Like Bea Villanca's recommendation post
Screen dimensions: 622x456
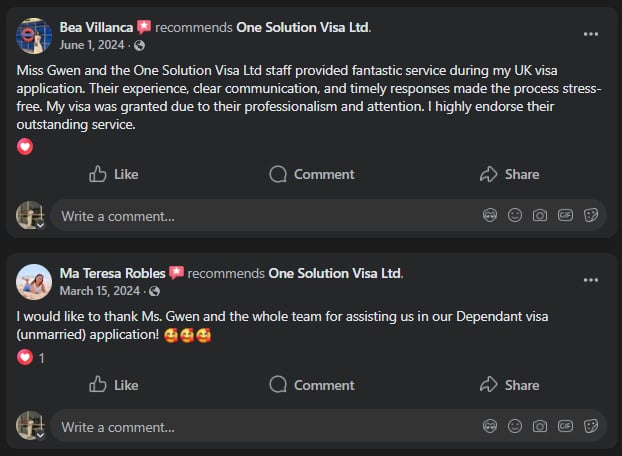click(113, 174)
